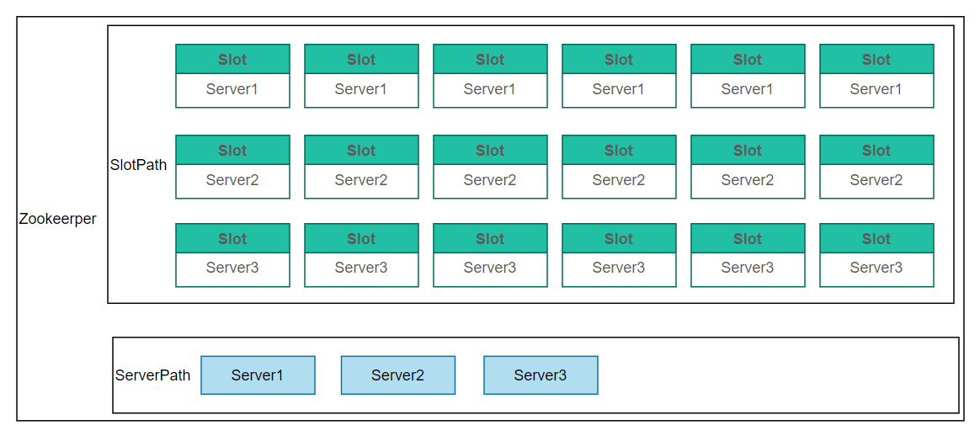Select the leftmost Slot card labeled Server2

pyautogui.click(x=232, y=167)
